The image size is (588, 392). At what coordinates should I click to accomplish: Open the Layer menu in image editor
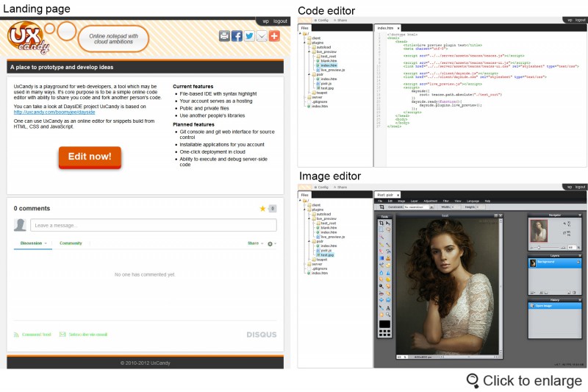point(414,201)
